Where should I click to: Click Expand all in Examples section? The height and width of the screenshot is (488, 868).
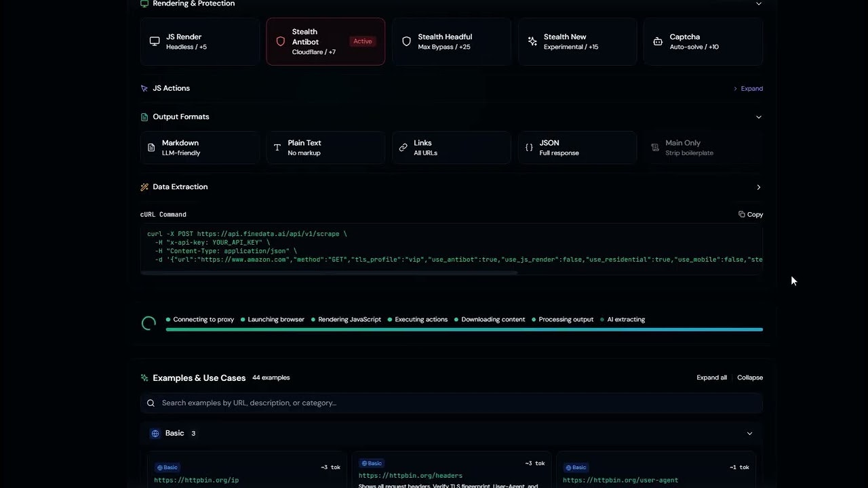coord(711,378)
